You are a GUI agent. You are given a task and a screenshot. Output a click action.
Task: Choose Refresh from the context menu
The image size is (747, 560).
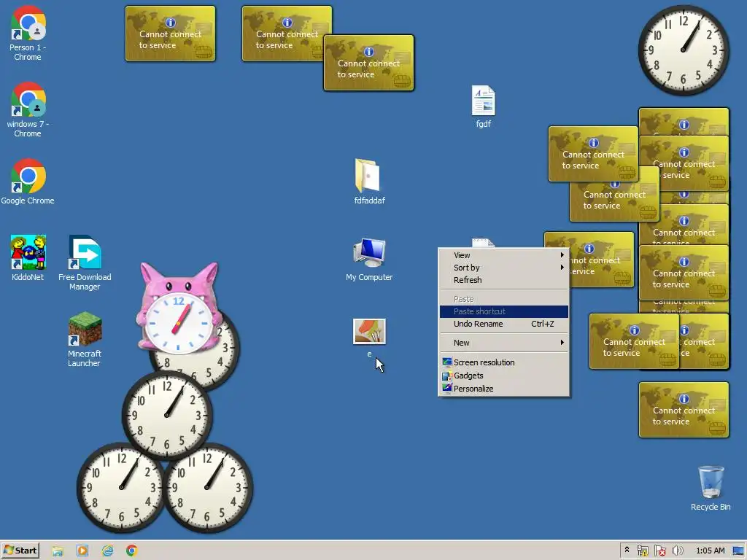click(504, 280)
